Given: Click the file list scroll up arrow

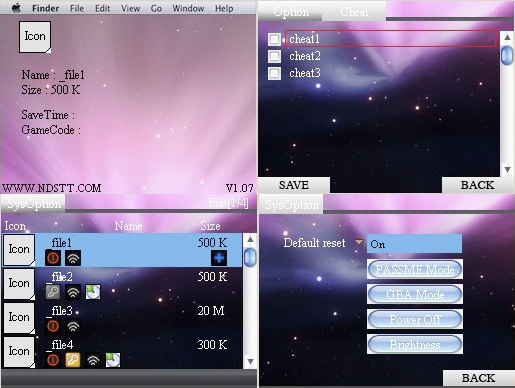Looking at the screenshot, I should click(250, 239).
